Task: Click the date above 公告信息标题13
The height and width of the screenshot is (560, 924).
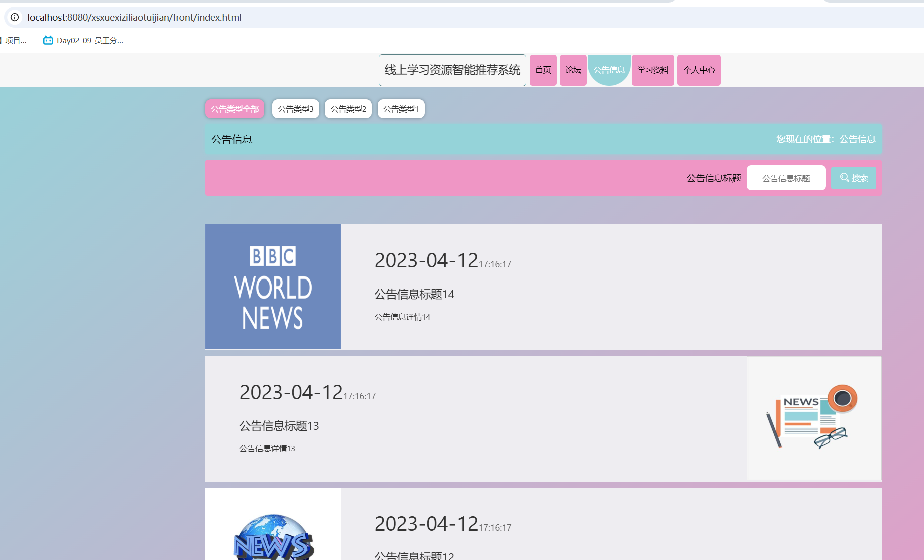Action: [308, 393]
